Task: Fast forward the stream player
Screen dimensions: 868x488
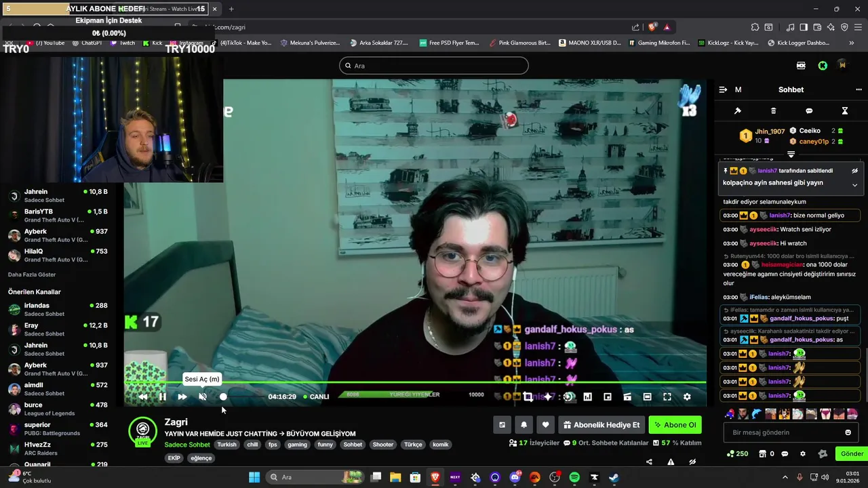Action: (x=182, y=396)
